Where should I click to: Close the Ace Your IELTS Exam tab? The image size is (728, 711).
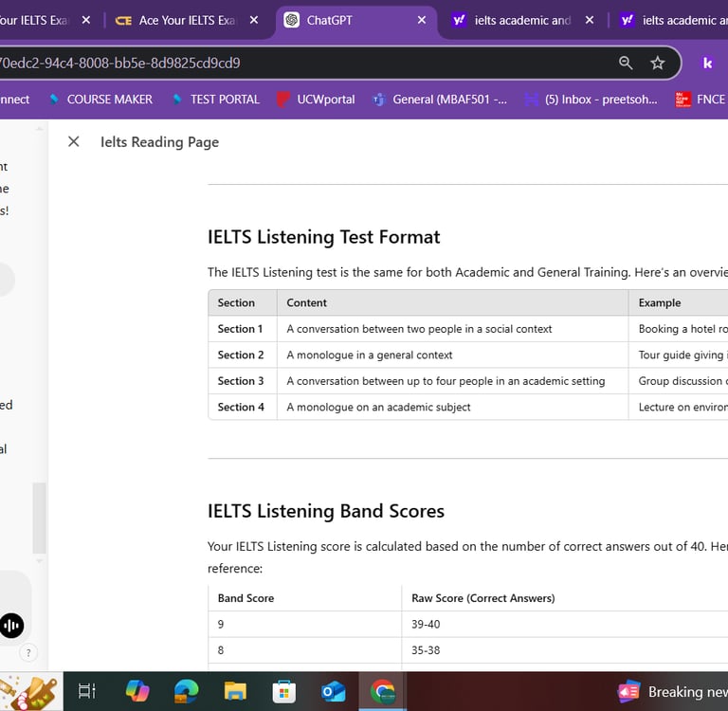point(253,21)
